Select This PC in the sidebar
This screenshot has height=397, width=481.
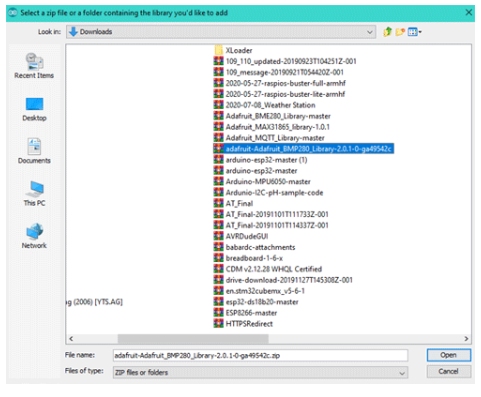coord(34,194)
